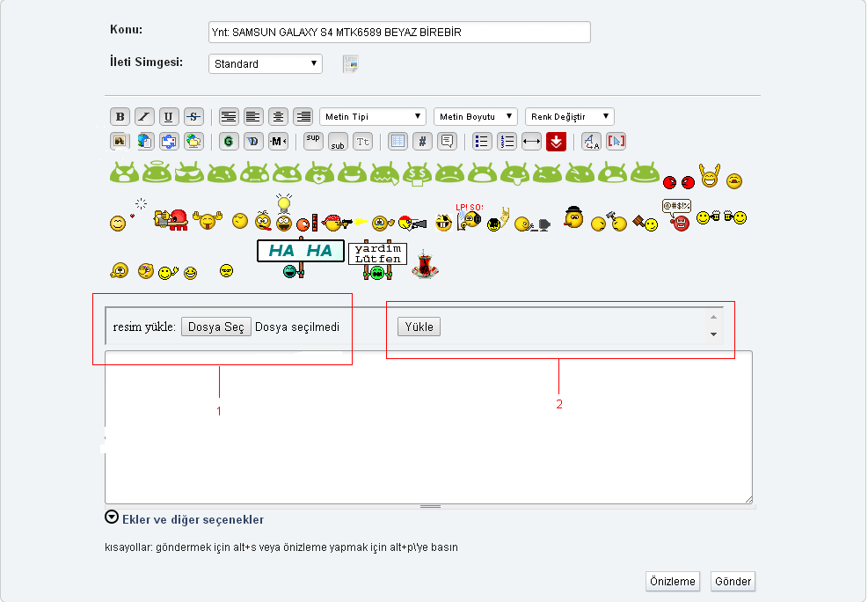
Task: Apply strikethrough formatting
Action: tap(193, 117)
